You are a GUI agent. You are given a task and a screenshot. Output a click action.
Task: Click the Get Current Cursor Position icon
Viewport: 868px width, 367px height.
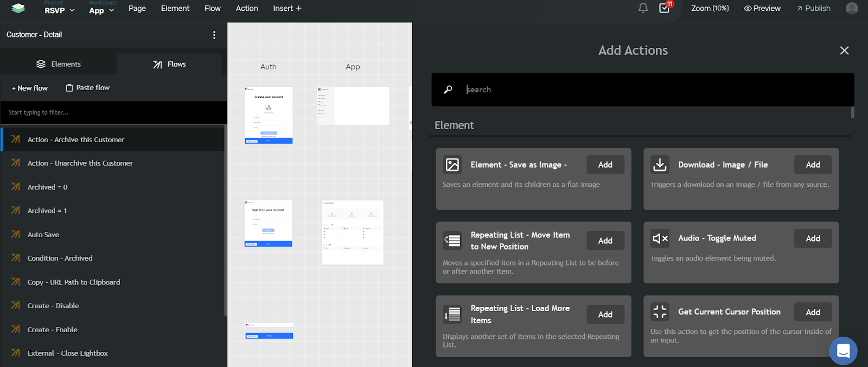(660, 312)
